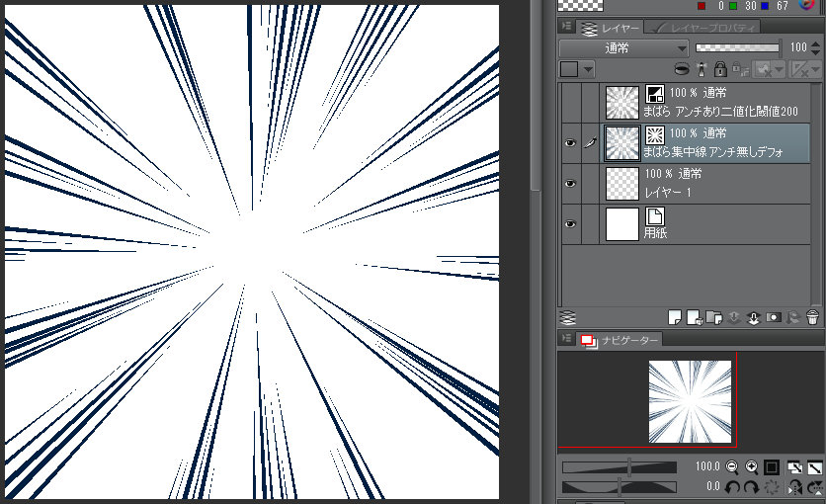Click the pen editing mark on まばら集中線 layer
This screenshot has height=504, width=826.
pyautogui.click(x=591, y=142)
